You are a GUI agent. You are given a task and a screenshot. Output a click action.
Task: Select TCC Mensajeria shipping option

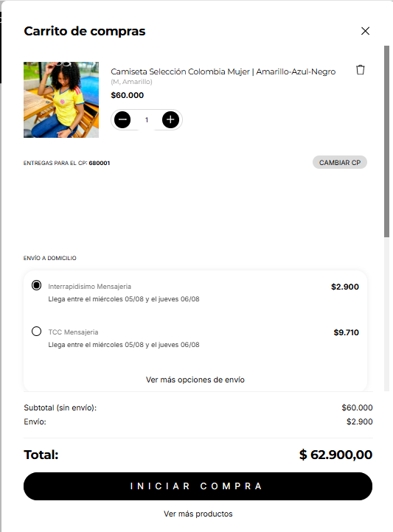point(37,331)
